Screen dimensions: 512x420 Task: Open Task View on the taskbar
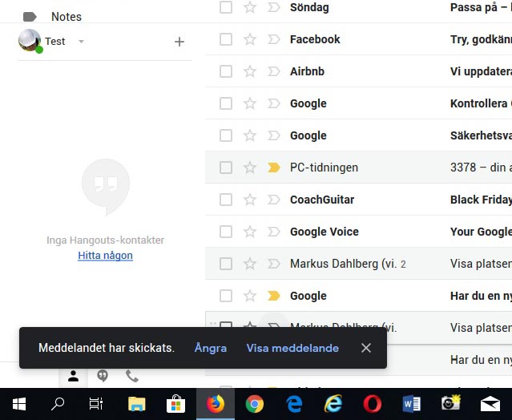tap(96, 404)
